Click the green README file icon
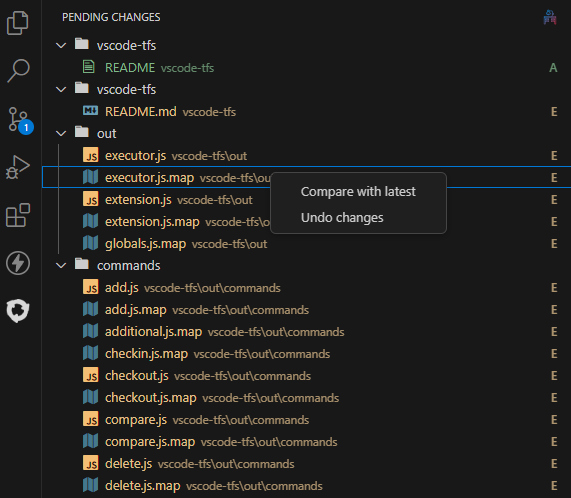The width and height of the screenshot is (571, 498). (89, 67)
